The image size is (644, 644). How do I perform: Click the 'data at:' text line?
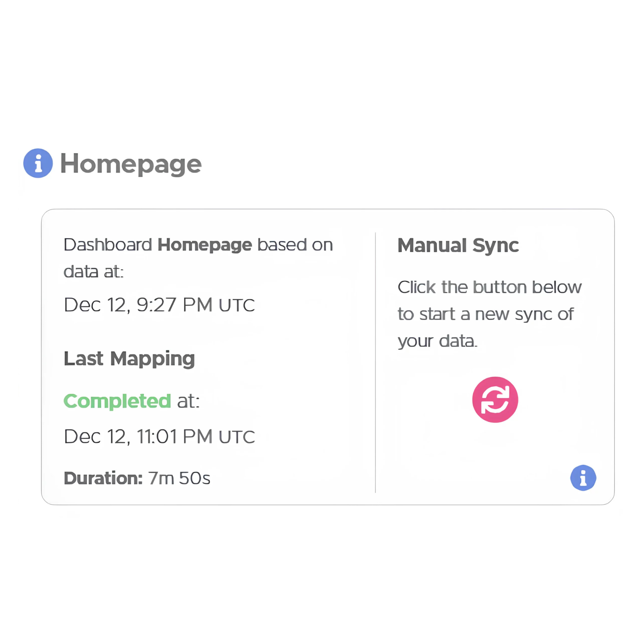point(94,271)
